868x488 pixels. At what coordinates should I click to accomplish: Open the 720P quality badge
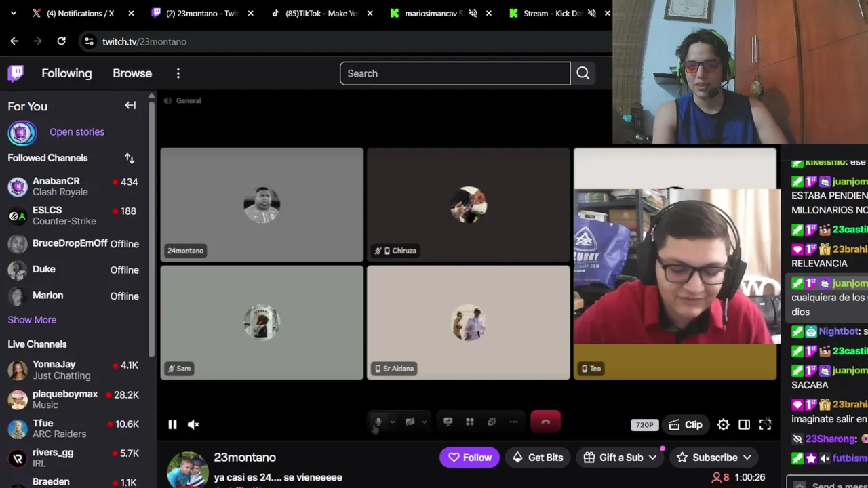point(644,425)
